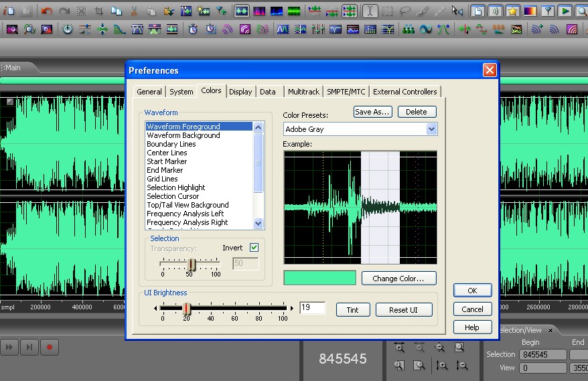The image size is (588, 381).
Task: Click the scissors Cut icon
Action: tap(134, 11)
